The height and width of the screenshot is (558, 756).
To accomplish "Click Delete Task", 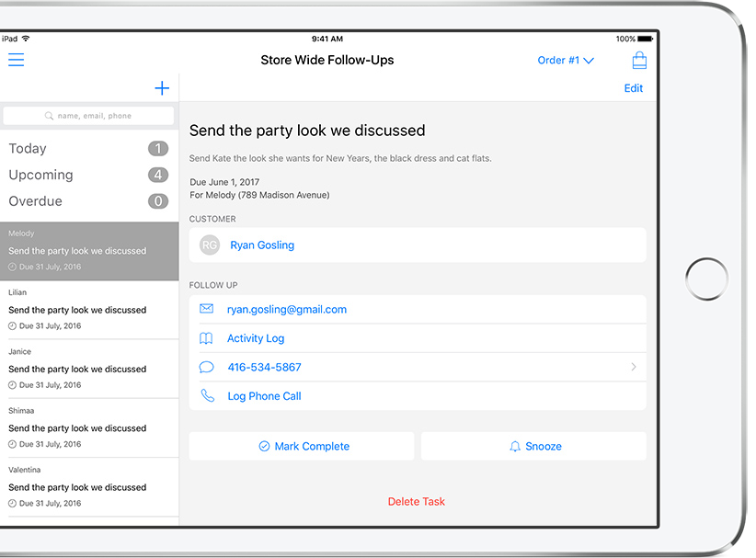I will (x=417, y=502).
